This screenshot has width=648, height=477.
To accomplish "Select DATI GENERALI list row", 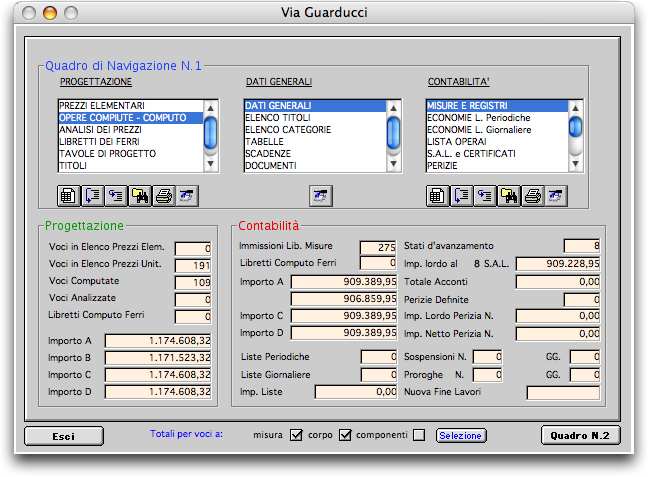I will point(315,106).
